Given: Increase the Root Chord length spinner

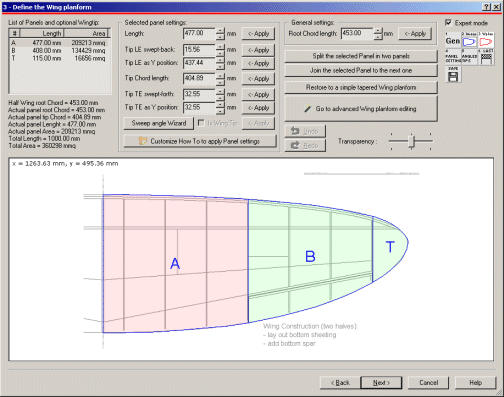Looking at the screenshot, I should pyautogui.click(x=378, y=30).
